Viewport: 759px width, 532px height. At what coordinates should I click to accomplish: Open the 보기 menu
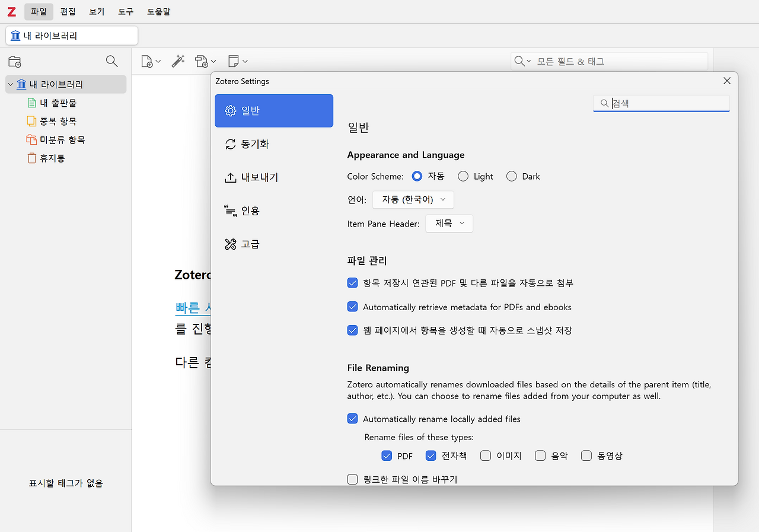pos(97,11)
